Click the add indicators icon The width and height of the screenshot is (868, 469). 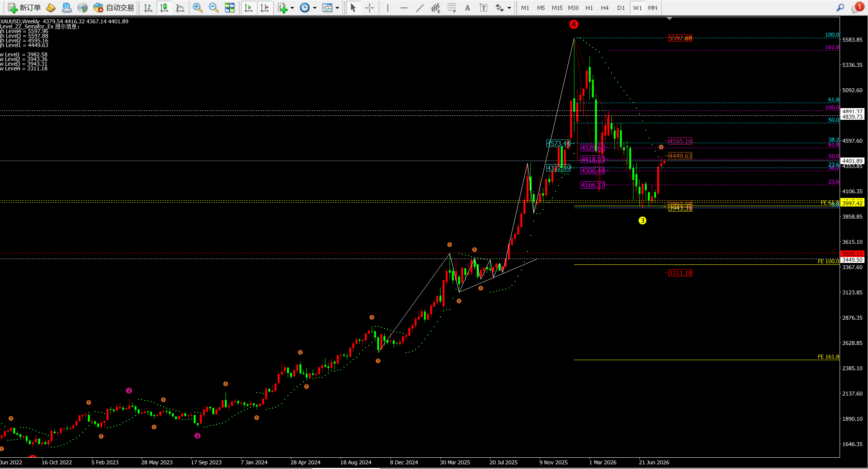283,8
